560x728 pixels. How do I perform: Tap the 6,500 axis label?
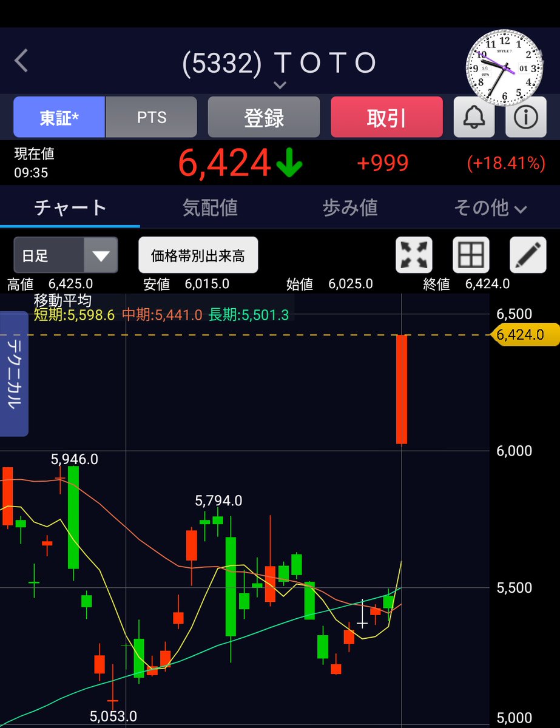514,314
